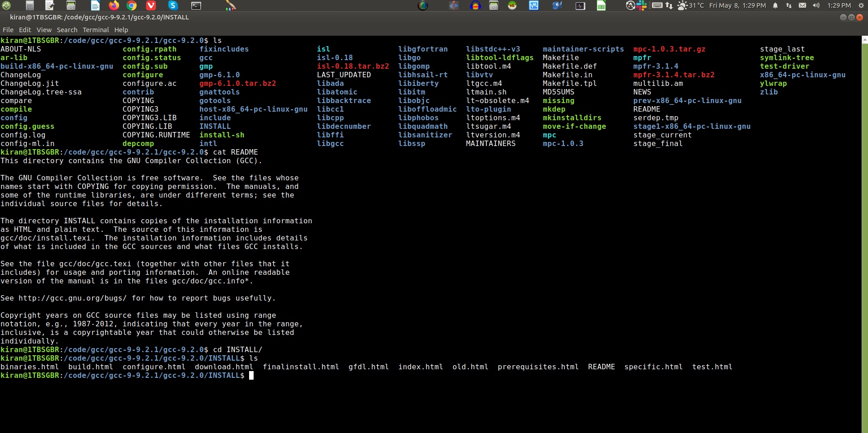The width and height of the screenshot is (868, 433).
Task: Open the Help menu
Action: pyautogui.click(x=121, y=30)
